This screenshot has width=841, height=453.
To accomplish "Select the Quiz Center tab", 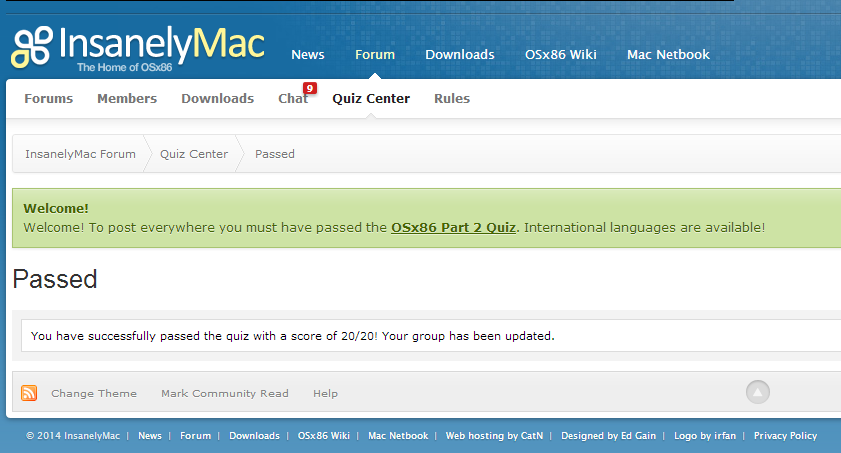I will tap(371, 99).
